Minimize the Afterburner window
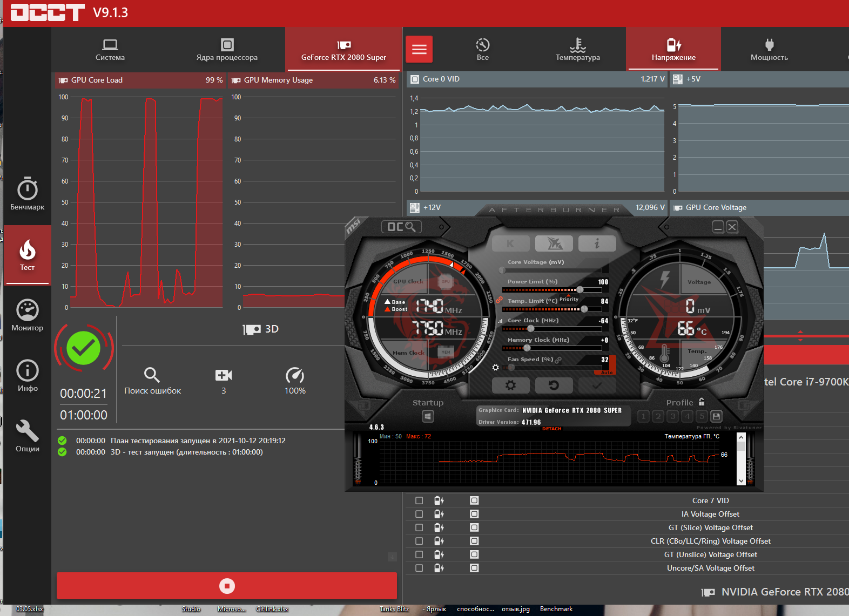Image resolution: width=849 pixels, height=616 pixels. click(x=718, y=227)
